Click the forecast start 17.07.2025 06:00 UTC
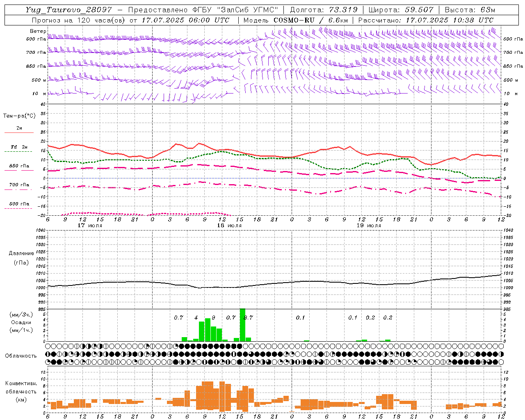525x420 pixels. 185,20
